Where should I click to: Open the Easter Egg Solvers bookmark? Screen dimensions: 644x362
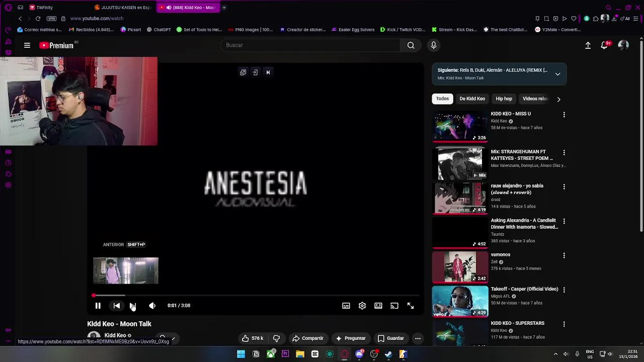click(353, 30)
